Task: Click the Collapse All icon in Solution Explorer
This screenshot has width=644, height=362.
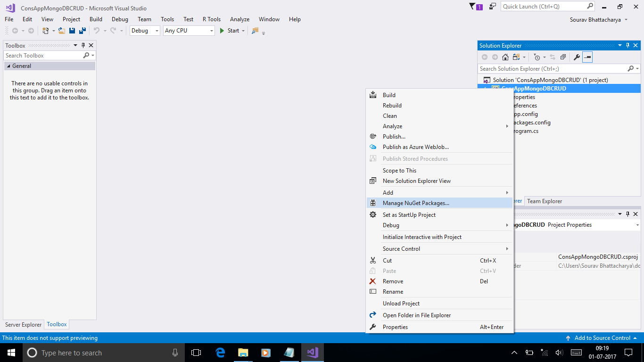Action: coord(563,57)
